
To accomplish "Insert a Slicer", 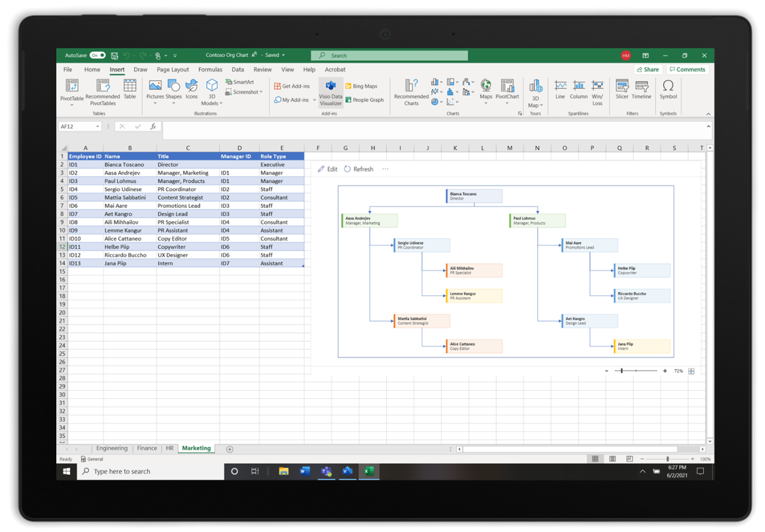I will (622, 90).
